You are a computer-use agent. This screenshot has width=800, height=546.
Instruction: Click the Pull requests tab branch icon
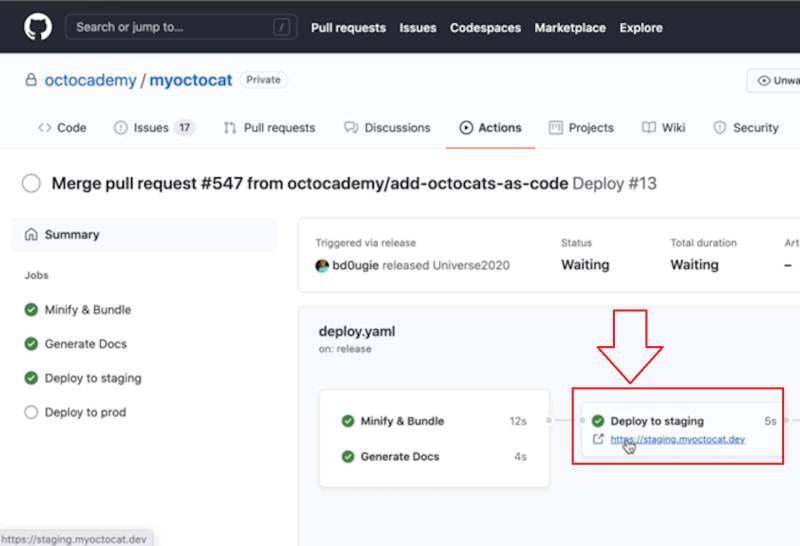point(230,128)
